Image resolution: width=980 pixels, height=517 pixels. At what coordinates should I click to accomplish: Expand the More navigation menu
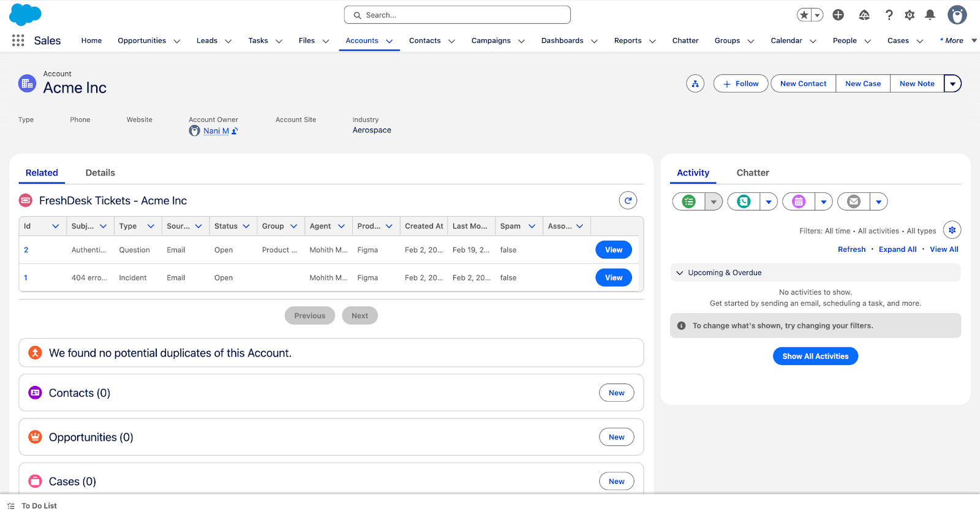click(958, 40)
